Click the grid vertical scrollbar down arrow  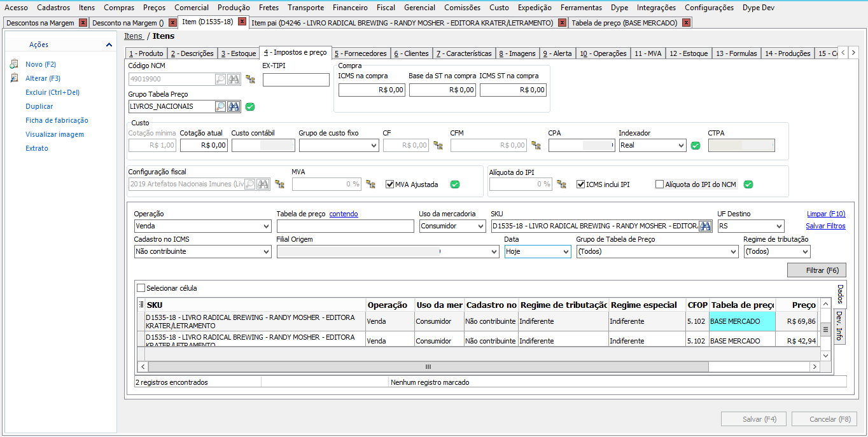point(826,356)
